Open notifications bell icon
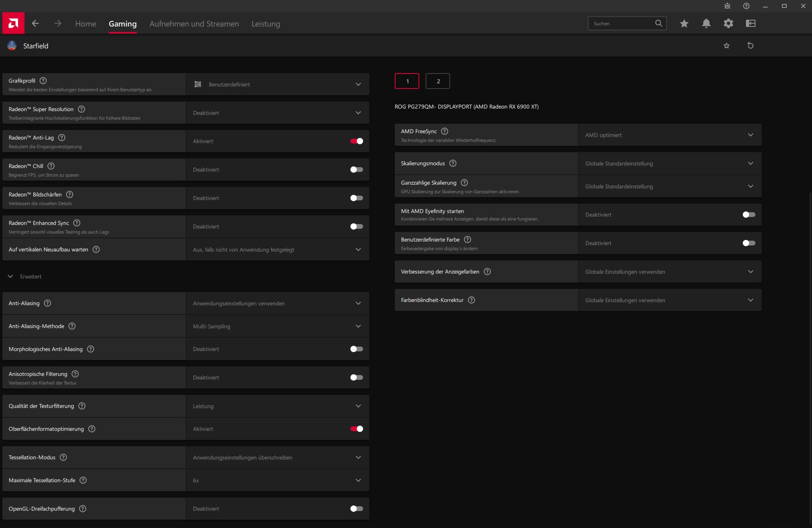812x528 pixels. pos(706,24)
